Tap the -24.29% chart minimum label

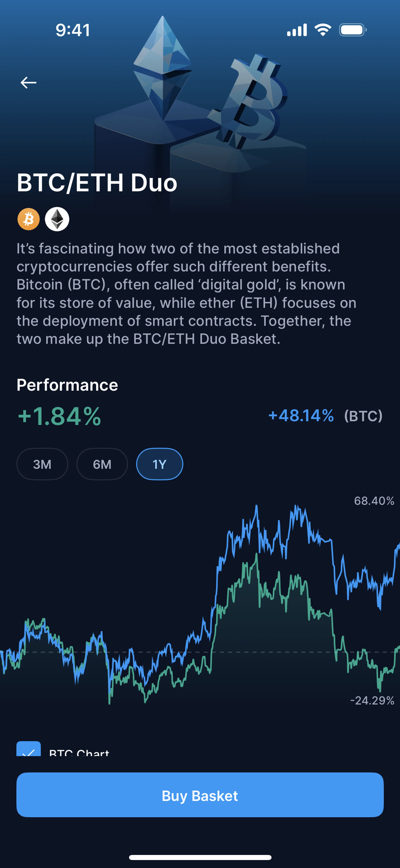(372, 701)
